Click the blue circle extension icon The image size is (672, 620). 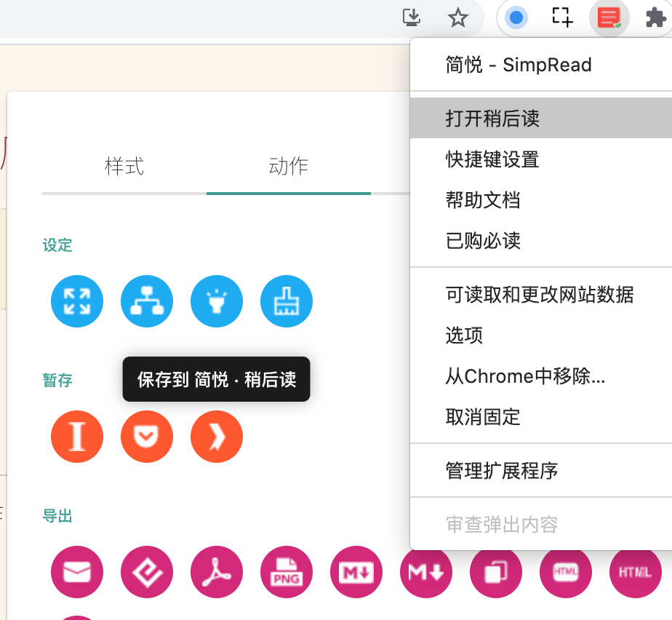[516, 17]
